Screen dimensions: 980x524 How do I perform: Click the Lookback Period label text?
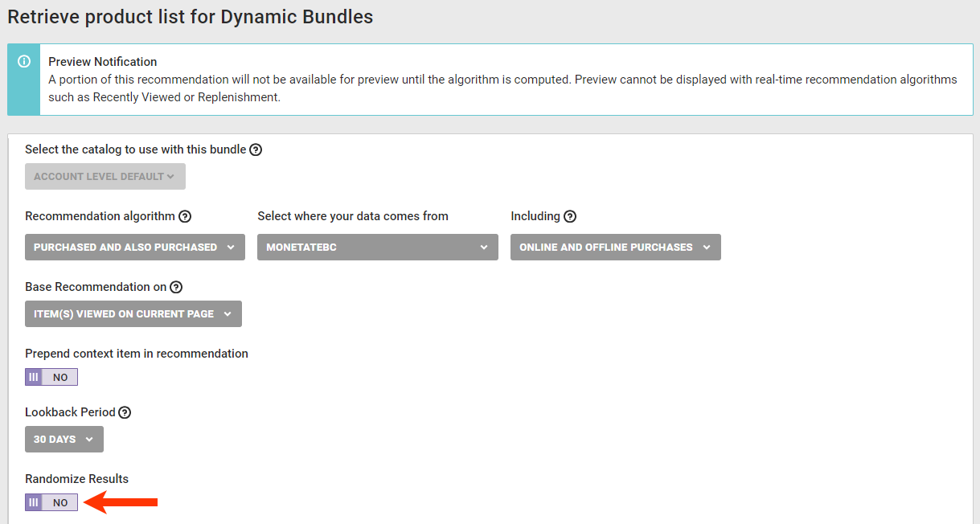click(x=70, y=412)
